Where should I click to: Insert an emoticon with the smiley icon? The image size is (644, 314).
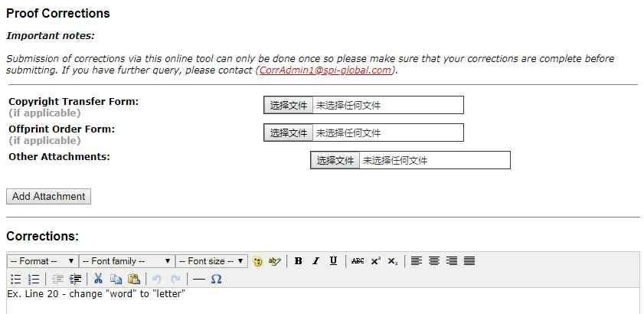coord(257,261)
